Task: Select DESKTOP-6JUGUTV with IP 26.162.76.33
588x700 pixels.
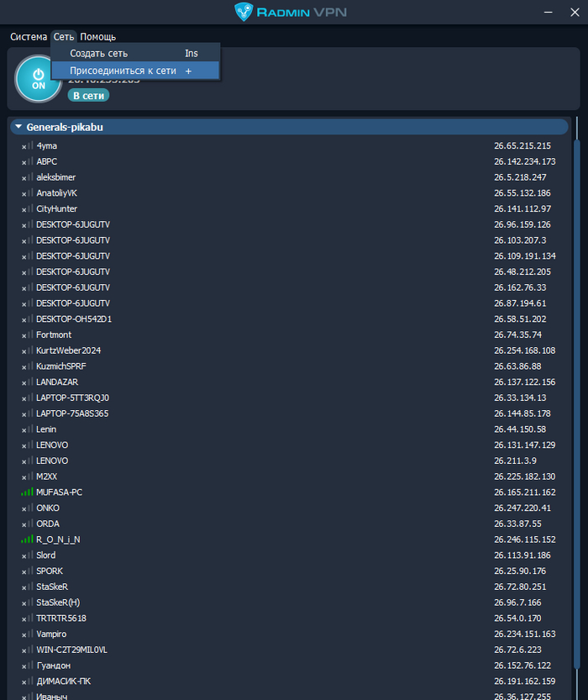Action: tap(290, 287)
